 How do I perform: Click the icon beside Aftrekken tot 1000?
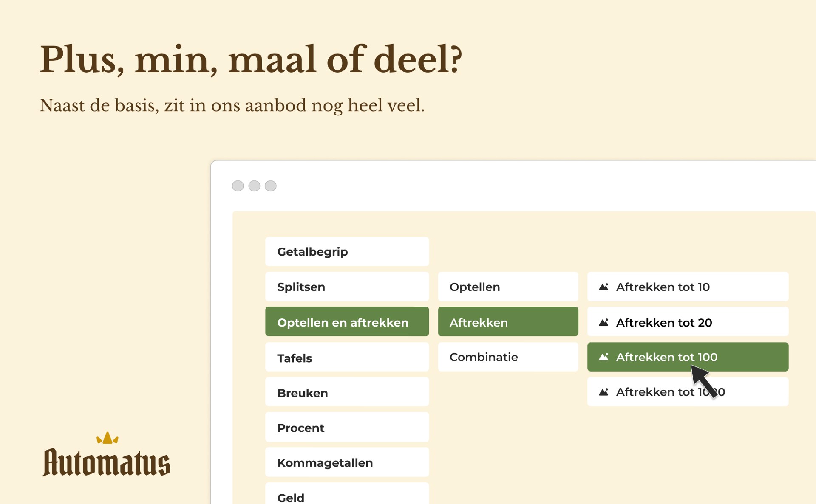(603, 392)
